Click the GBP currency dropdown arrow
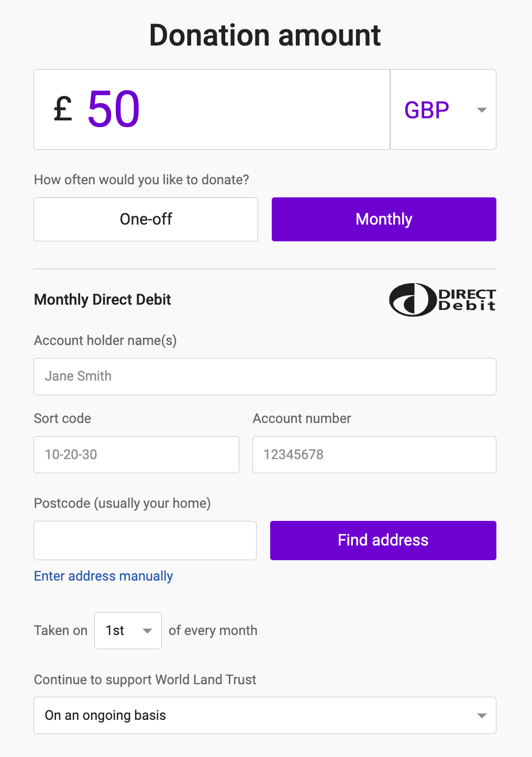The width and height of the screenshot is (532, 757). click(x=482, y=110)
